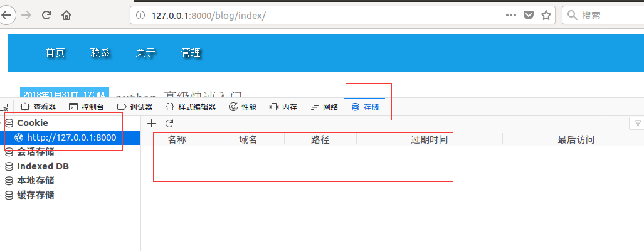This screenshot has width=644, height=251.
Task: Open the 管理 link in blog navigation
Action: tap(191, 53)
